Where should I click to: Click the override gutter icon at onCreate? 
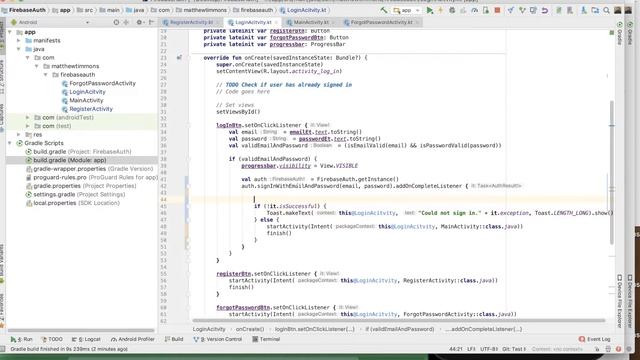pyautogui.click(x=179, y=58)
